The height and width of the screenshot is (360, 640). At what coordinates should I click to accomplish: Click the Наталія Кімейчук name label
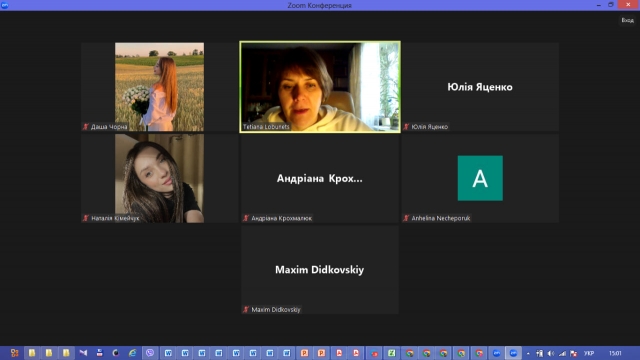115,218
